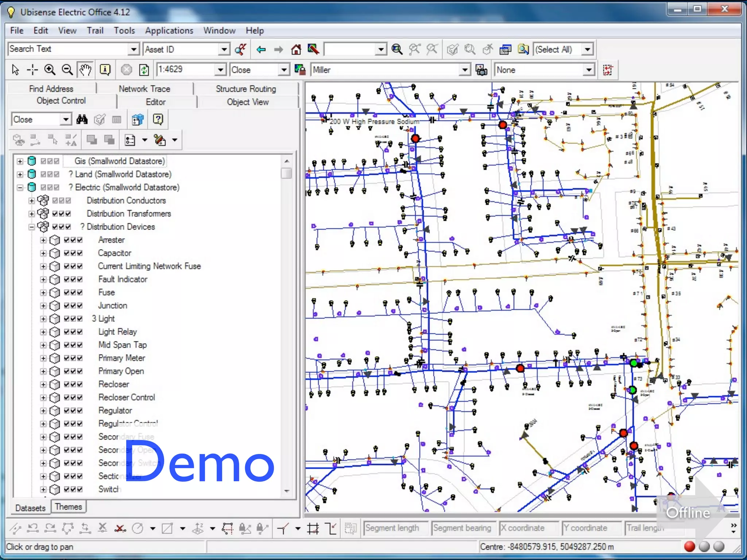Click the go back arrow icon

tap(261, 49)
